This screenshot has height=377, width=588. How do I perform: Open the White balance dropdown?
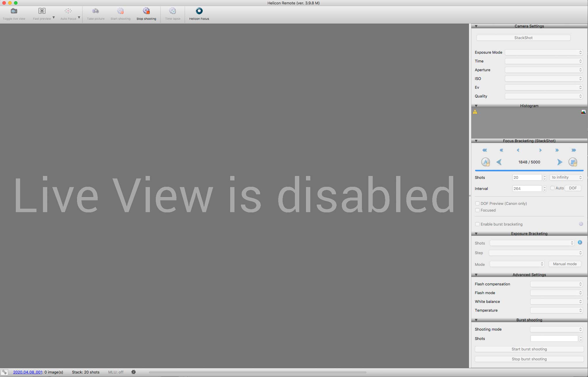556,301
